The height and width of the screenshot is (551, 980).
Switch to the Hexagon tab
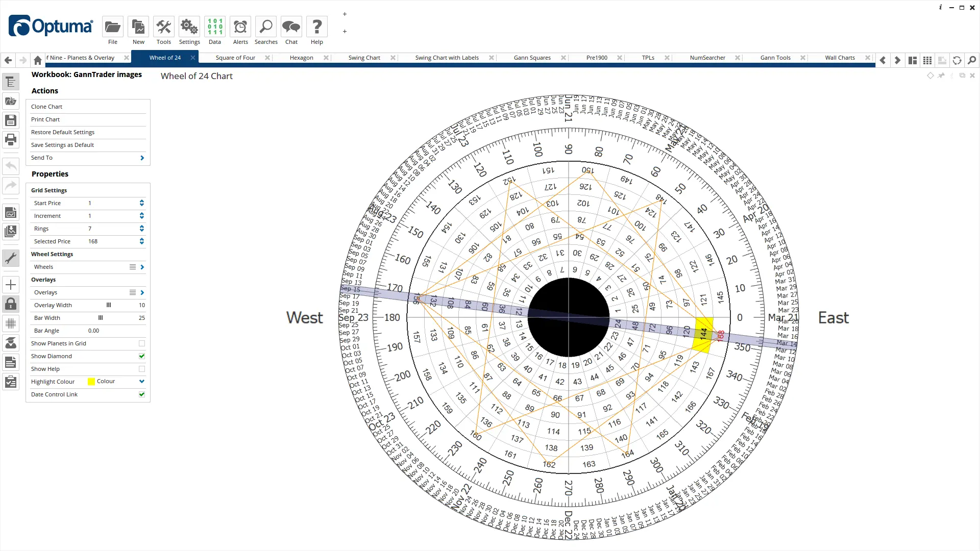[x=302, y=58]
